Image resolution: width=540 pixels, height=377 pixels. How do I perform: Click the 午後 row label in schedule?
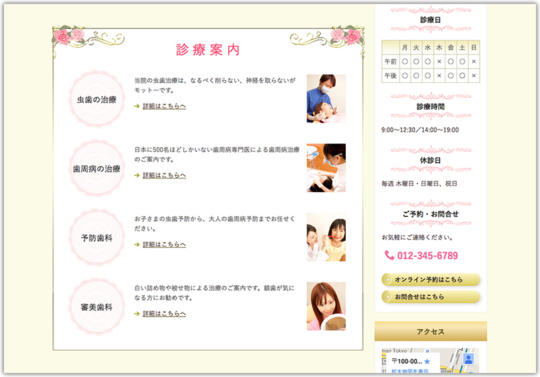point(391,75)
